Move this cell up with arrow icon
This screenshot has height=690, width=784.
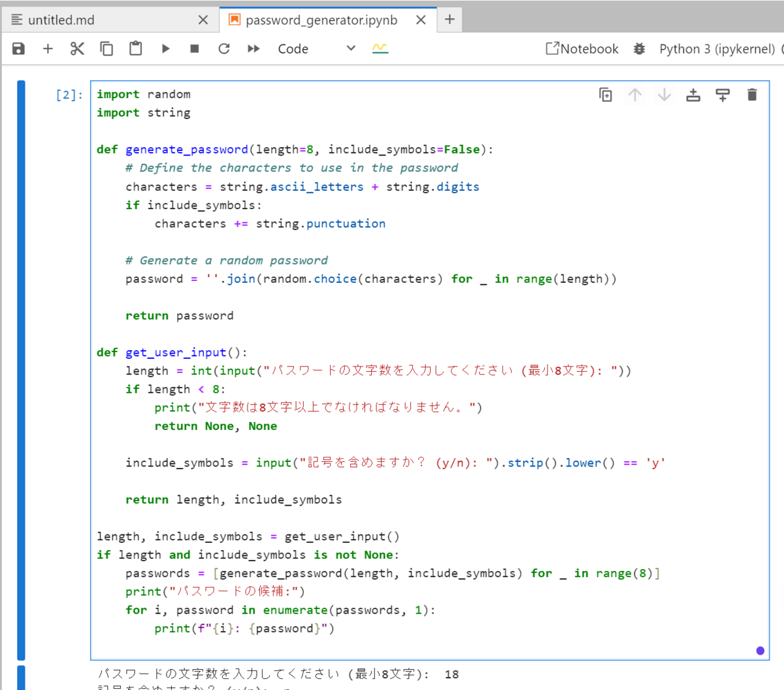tap(634, 95)
